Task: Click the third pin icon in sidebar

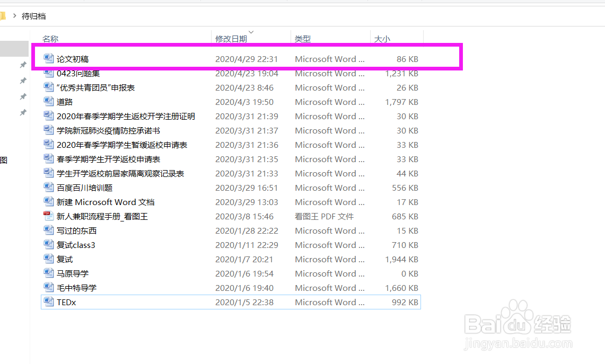Action: coord(23,96)
